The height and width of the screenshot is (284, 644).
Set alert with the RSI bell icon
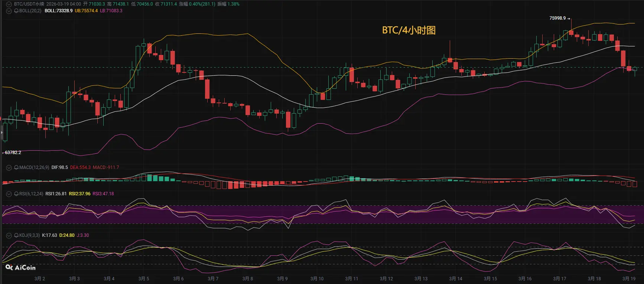16,194
